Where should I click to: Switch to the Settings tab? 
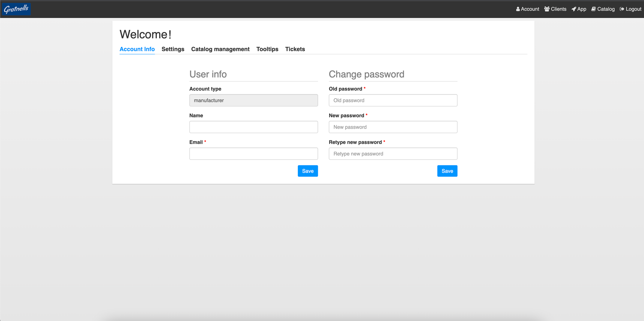tap(173, 49)
